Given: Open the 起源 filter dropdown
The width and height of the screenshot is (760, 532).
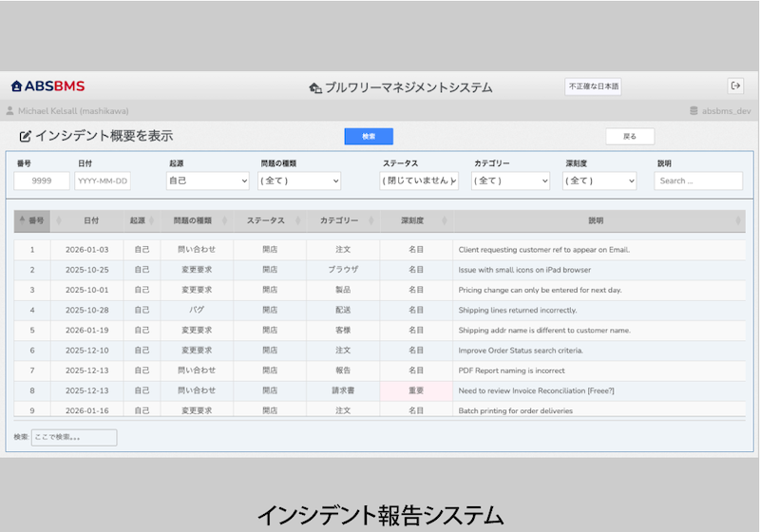Looking at the screenshot, I should [x=207, y=180].
